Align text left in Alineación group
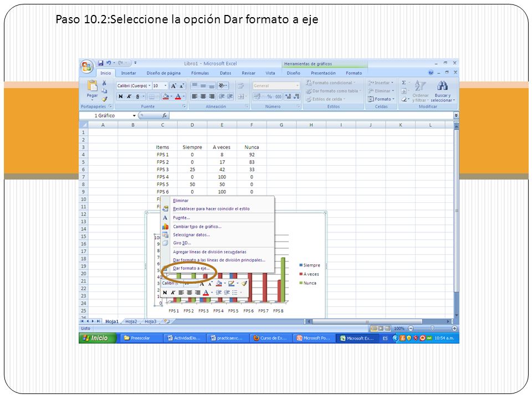 195,96
